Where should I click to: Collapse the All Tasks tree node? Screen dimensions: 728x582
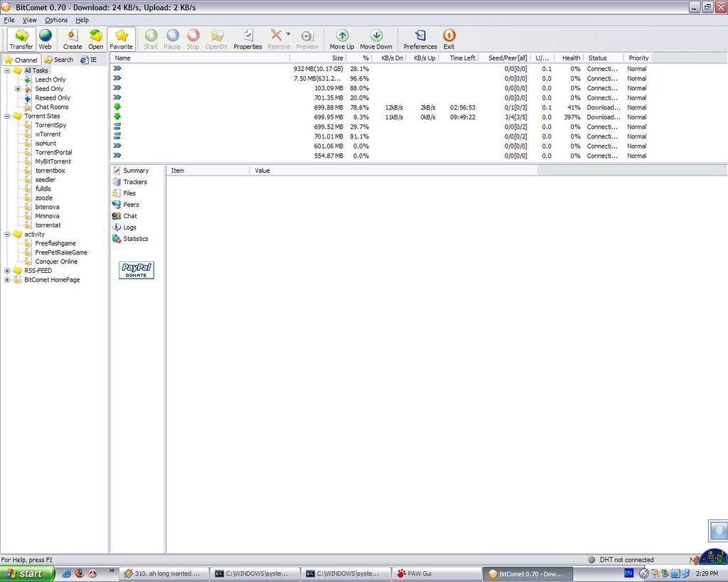coord(8,70)
